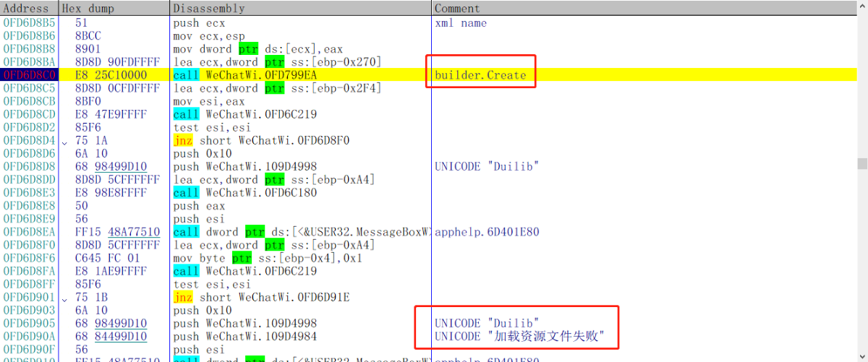Select address 0FD6D8E8
This screenshot has height=362, width=868.
point(30,206)
